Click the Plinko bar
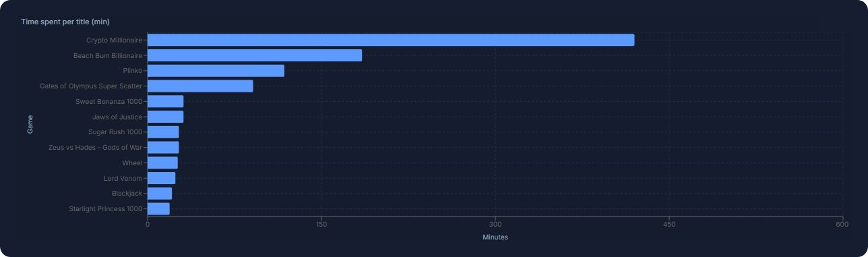Screen dimensions: 868x257 click(216, 71)
